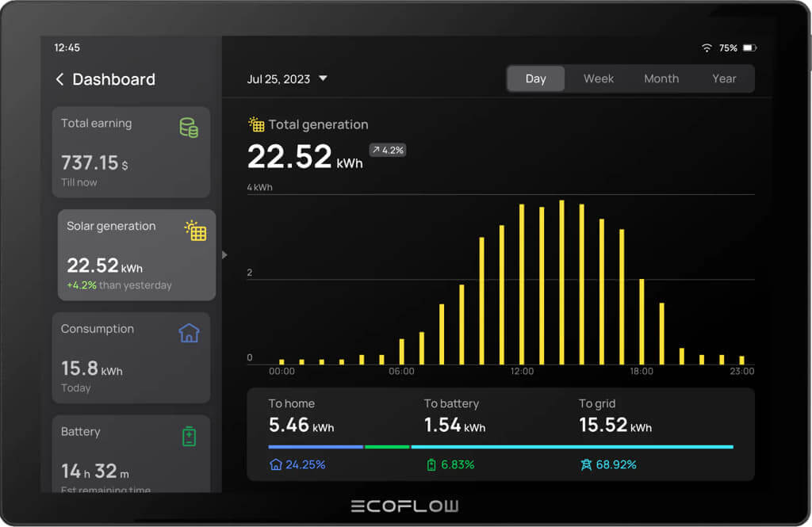
Task: Select the Day view tab
Action: coord(536,78)
